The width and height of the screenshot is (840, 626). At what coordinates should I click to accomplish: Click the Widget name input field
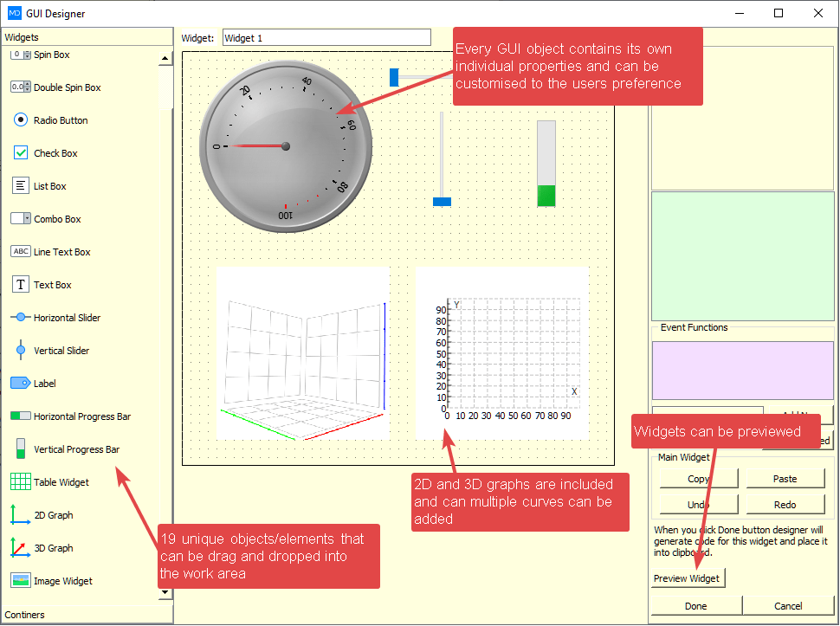(326, 37)
